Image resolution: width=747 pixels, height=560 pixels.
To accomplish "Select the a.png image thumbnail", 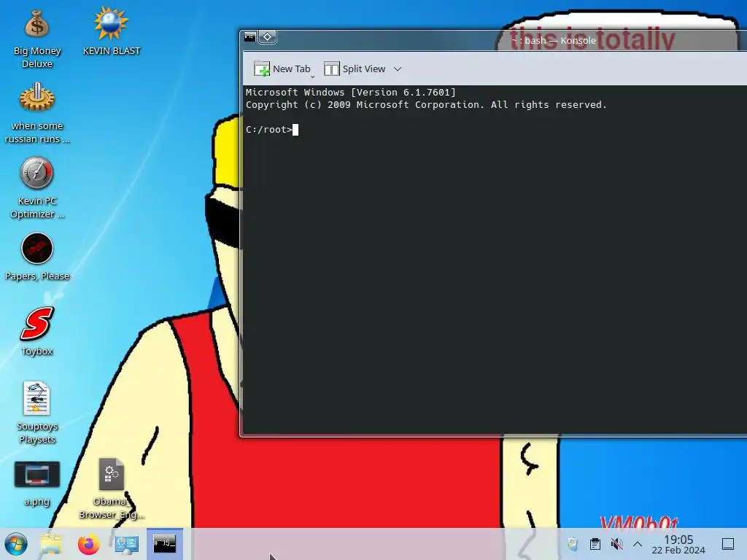I will click(x=36, y=474).
